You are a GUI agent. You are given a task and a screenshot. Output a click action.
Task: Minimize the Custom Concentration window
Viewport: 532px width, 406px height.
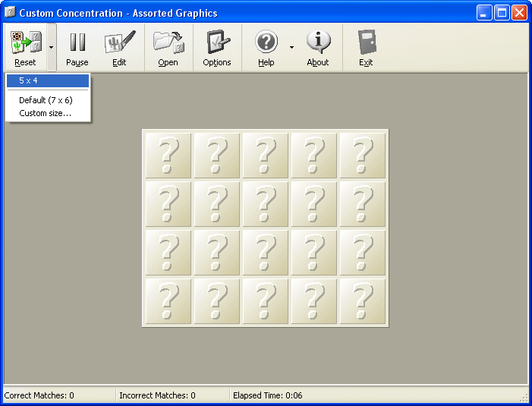(484, 13)
